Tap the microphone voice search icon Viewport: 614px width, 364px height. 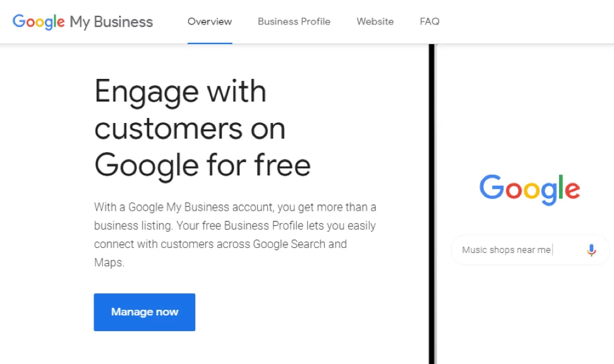point(591,250)
